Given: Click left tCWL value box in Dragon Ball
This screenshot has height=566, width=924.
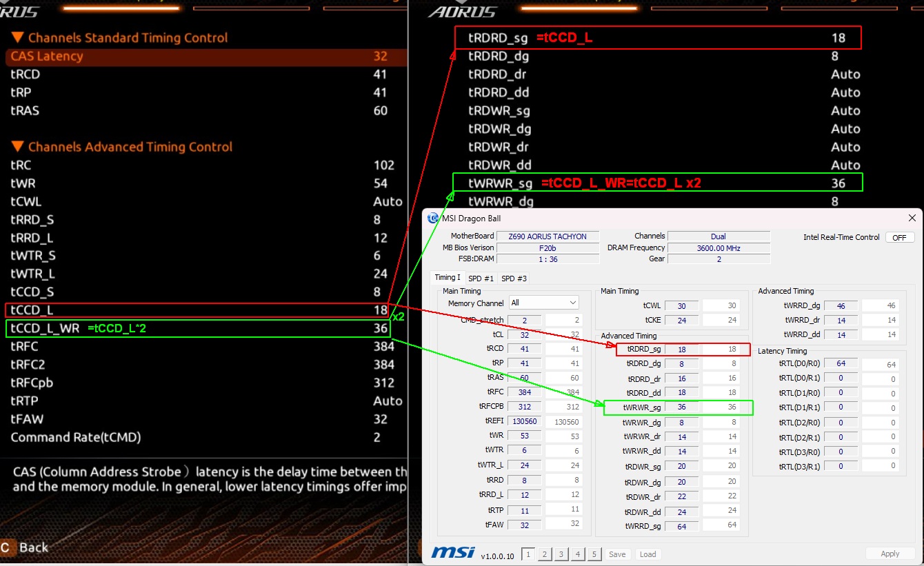Looking at the screenshot, I should coord(682,305).
